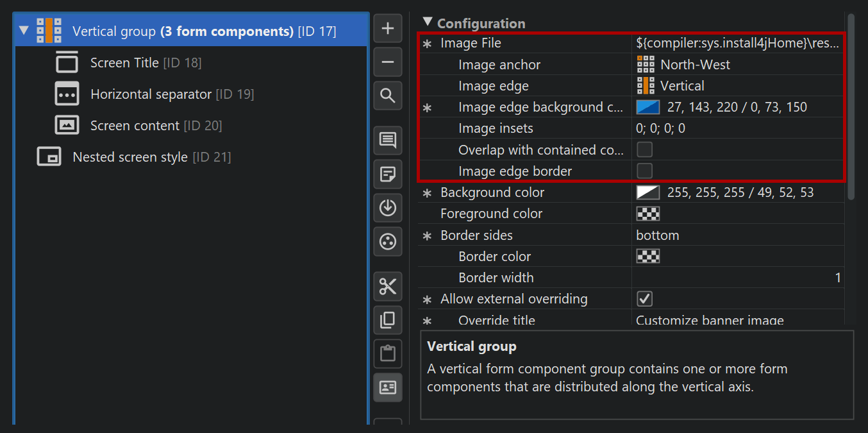Select the Horizontal separator component

pyautogui.click(x=151, y=94)
